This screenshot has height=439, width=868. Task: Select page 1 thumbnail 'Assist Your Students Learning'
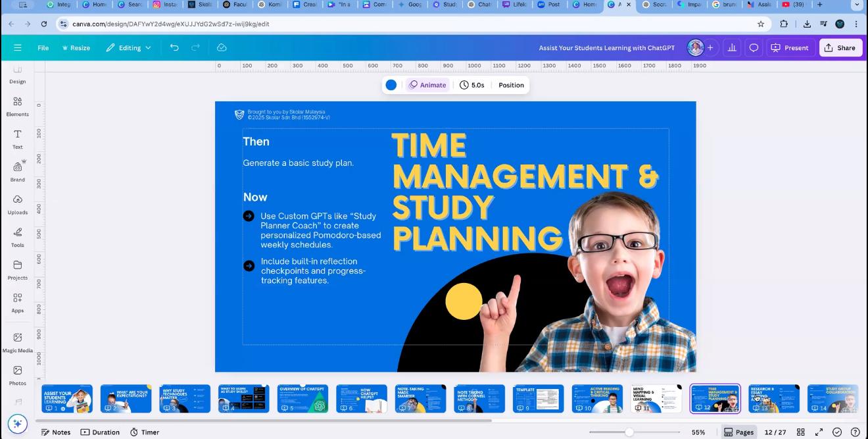coord(67,399)
